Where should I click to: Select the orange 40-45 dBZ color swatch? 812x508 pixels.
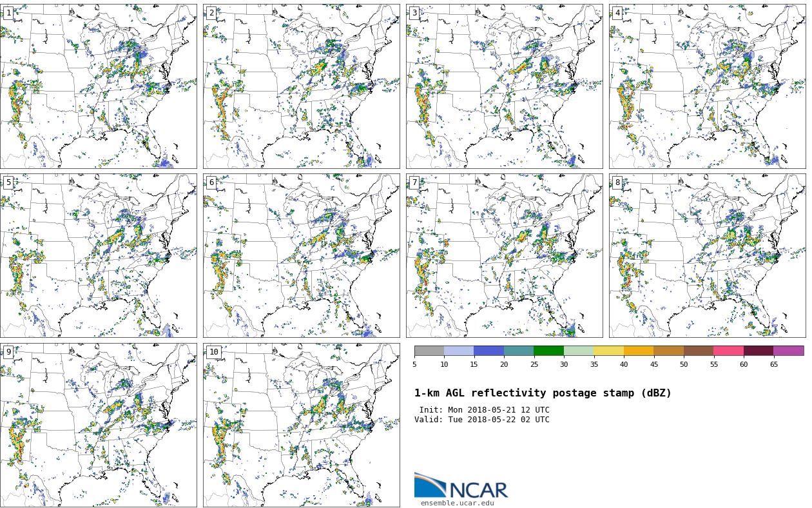click(x=638, y=351)
